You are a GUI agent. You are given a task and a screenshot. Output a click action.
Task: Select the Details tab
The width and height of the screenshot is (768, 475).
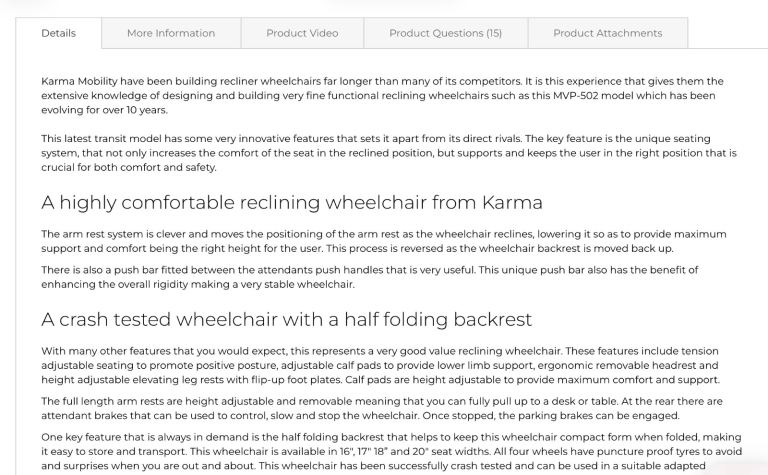(58, 33)
